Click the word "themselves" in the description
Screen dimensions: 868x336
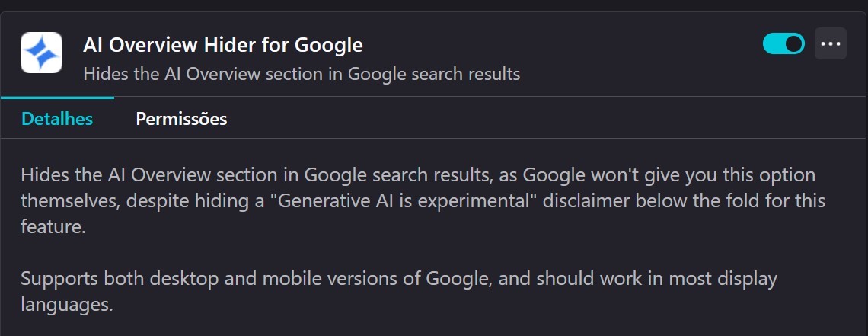pos(70,201)
